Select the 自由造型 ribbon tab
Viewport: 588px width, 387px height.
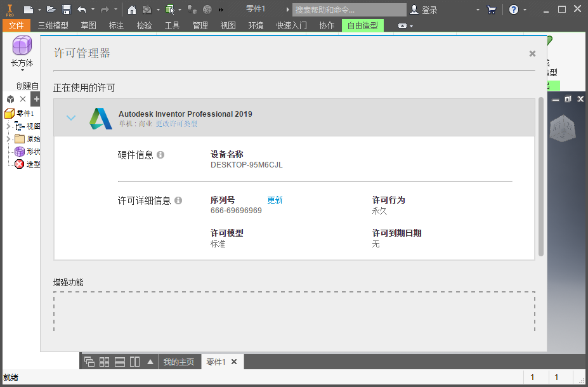point(363,25)
